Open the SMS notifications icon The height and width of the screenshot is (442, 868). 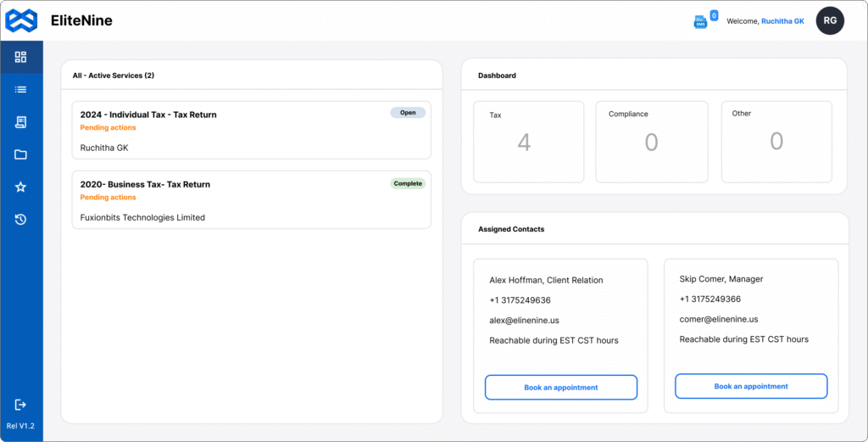pyautogui.click(x=701, y=21)
